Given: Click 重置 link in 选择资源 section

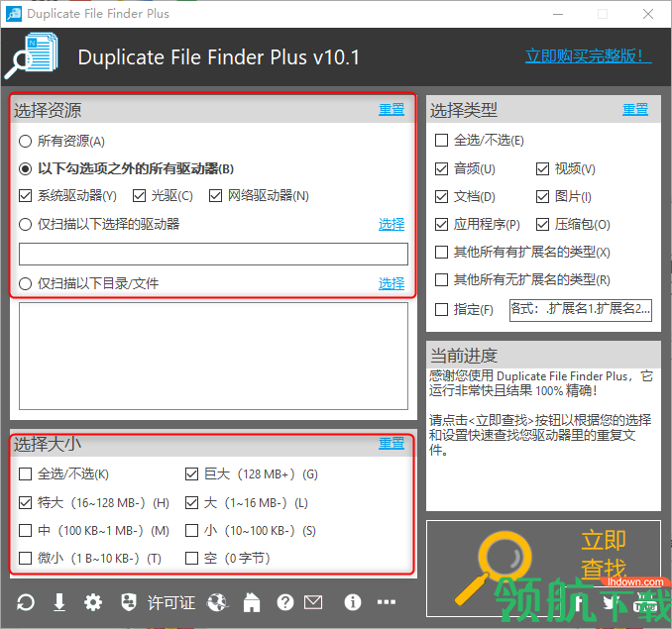Looking at the screenshot, I should (x=392, y=110).
